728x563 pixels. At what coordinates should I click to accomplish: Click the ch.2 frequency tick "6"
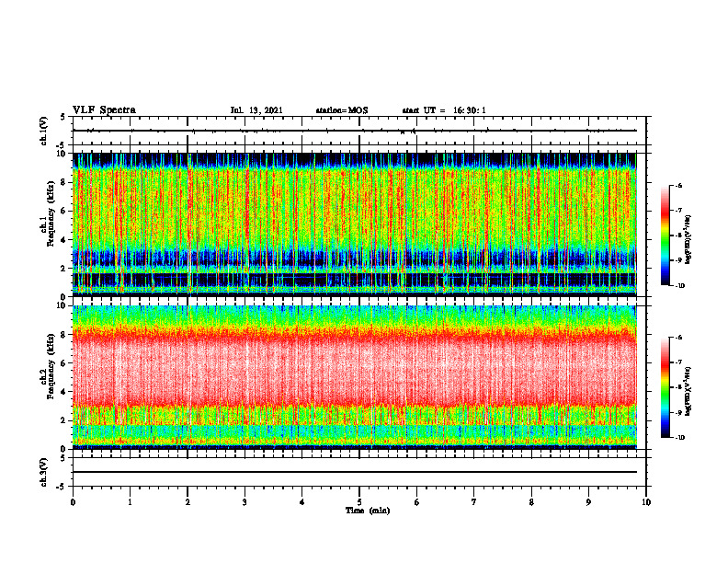point(64,363)
